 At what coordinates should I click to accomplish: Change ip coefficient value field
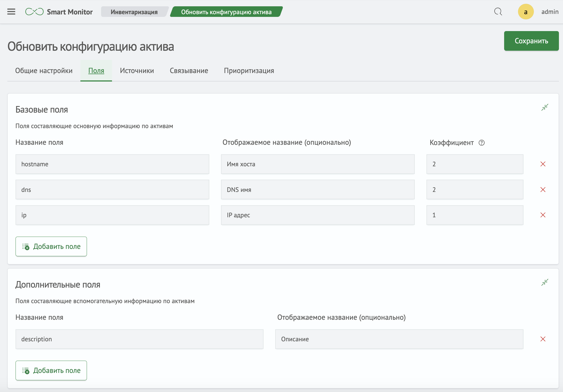(x=475, y=215)
